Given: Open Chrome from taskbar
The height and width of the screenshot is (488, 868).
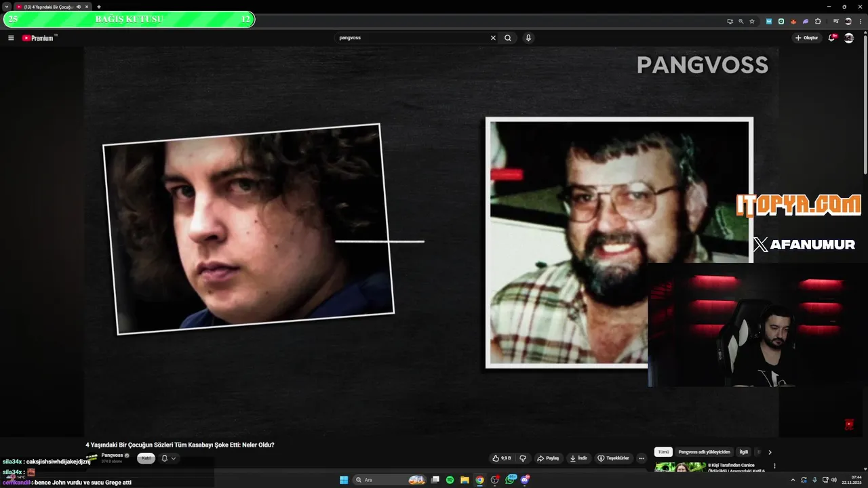Looking at the screenshot, I should click(x=479, y=480).
